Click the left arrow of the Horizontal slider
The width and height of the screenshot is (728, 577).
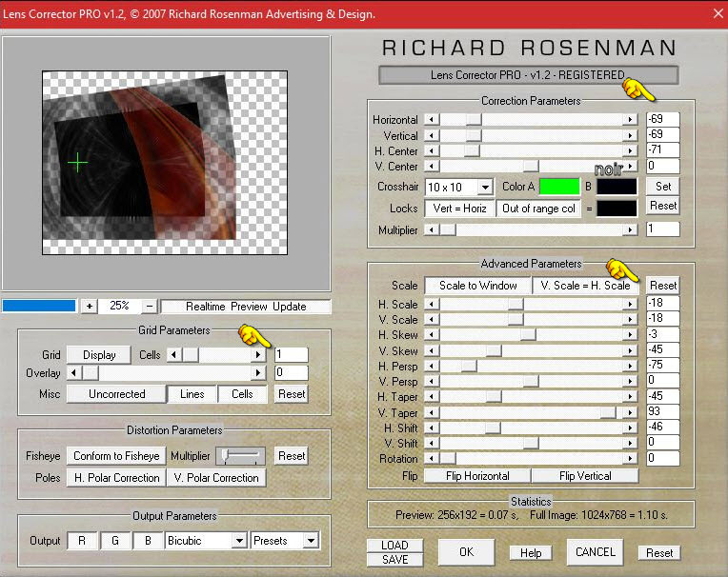point(432,120)
